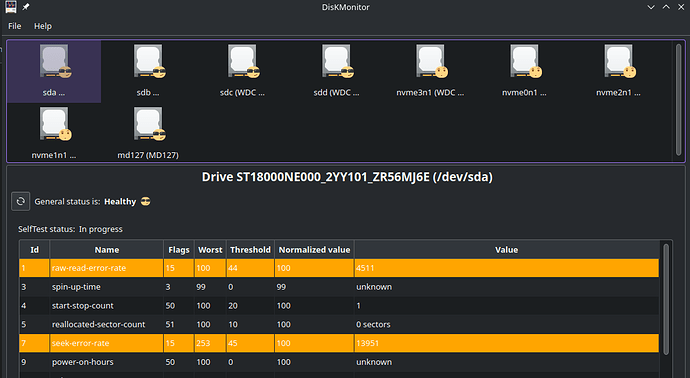Screen dimensions: 690x378
Task: Click worst value 253 in seek-error-rate row
Action: 203,343
